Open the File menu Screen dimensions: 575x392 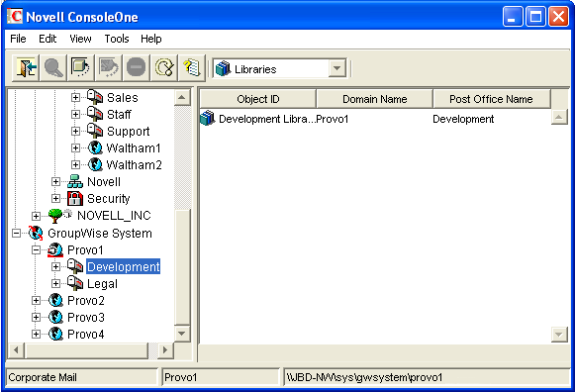point(18,39)
